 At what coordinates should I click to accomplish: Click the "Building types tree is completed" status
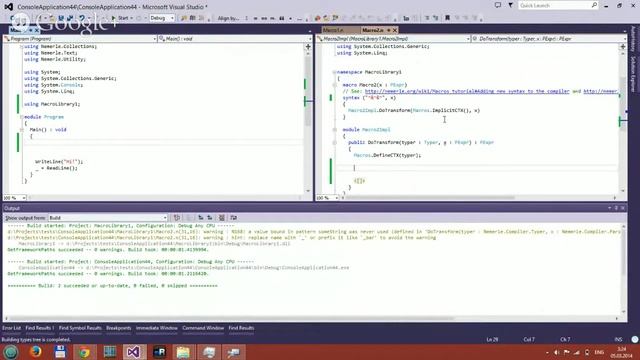[x=36, y=340]
